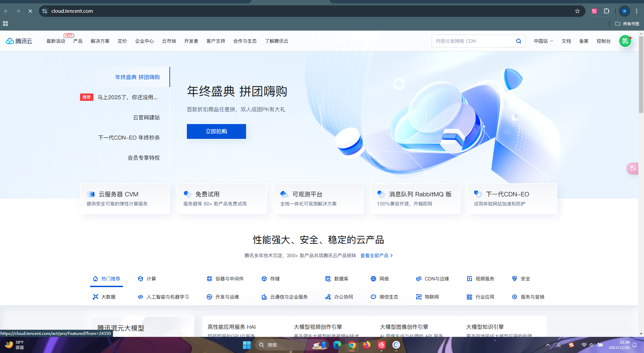This screenshot has width=644, height=353.
Task: Open the 云服务器 CVM card
Action: [125, 199]
